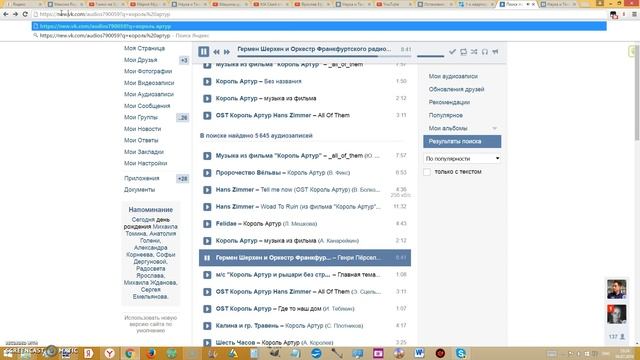This screenshot has width=640, height=360.
Task: Click the megaphone broadcast icon
Action: click(495, 52)
